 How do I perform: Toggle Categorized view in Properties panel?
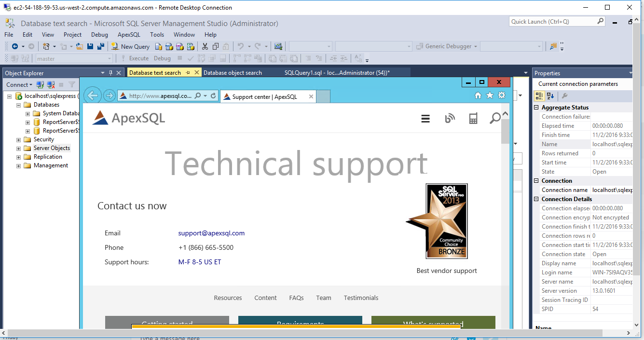point(540,96)
